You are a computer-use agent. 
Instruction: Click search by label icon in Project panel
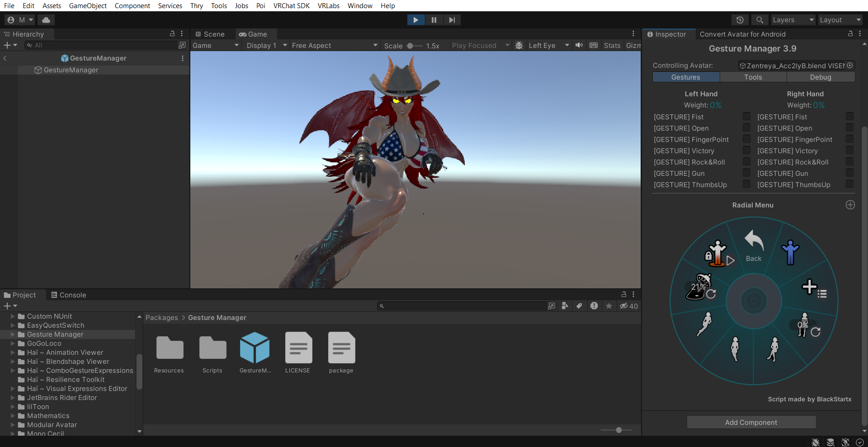[579, 306]
